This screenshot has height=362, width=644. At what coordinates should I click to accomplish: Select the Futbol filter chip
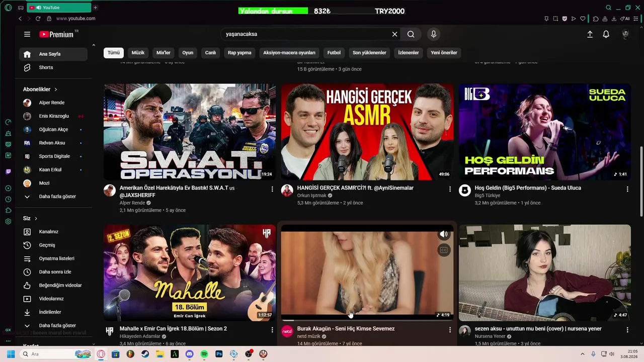(x=334, y=53)
